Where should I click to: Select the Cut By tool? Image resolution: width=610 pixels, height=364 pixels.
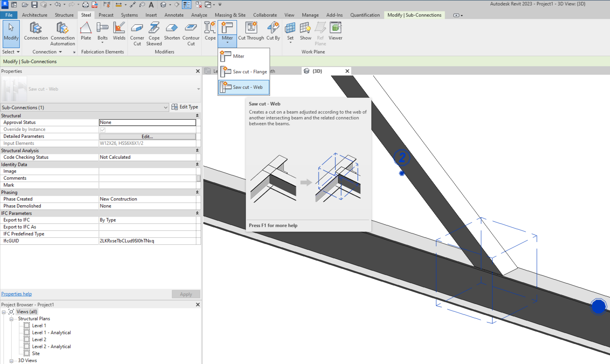(x=273, y=31)
